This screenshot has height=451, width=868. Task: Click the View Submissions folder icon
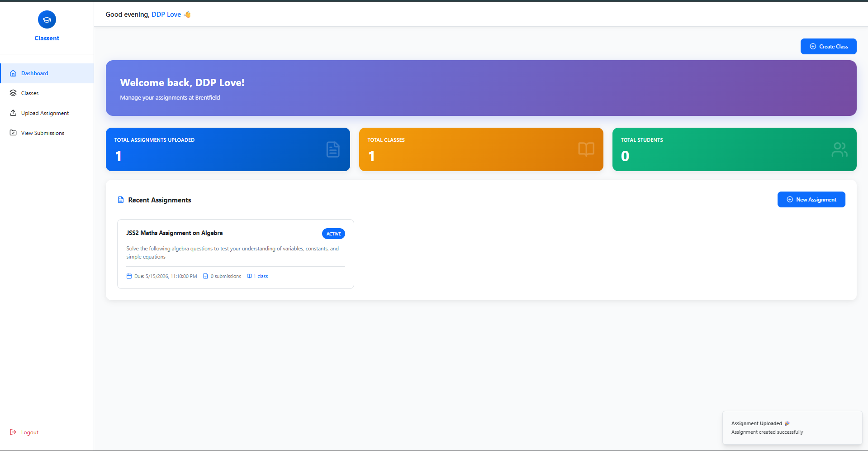pos(13,133)
